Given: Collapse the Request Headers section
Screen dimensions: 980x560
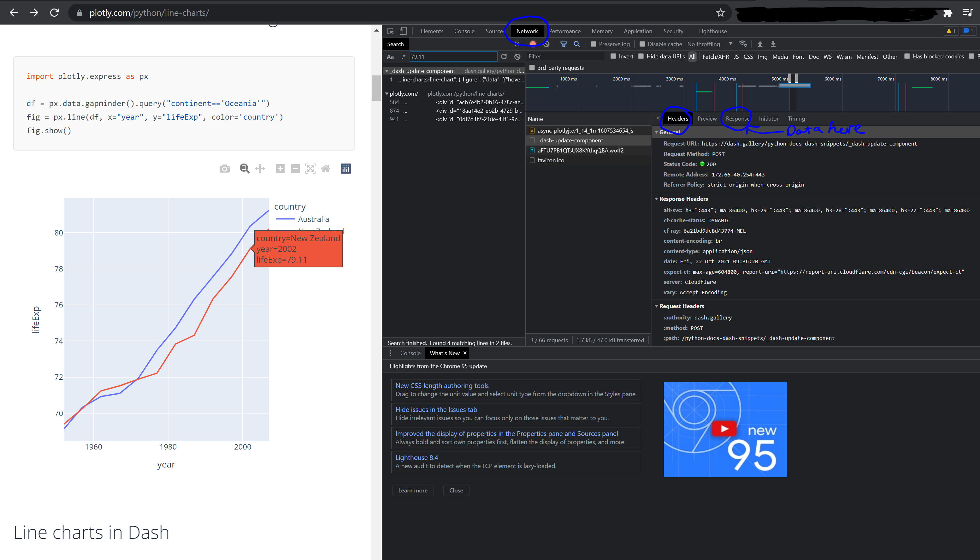Looking at the screenshot, I should 656,306.
